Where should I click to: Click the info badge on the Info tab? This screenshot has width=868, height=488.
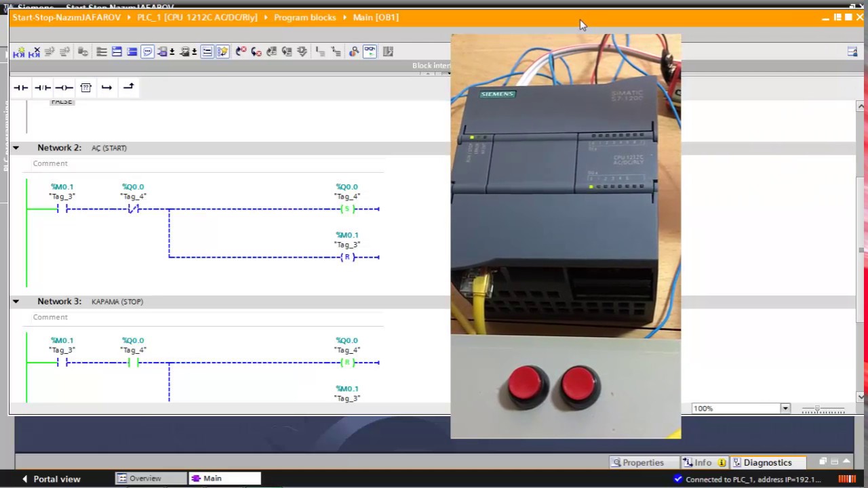point(722,463)
